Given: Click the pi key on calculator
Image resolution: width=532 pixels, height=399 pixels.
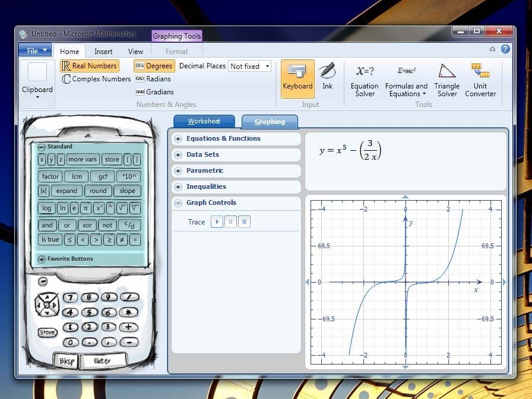Looking at the screenshot, I should 85,208.
